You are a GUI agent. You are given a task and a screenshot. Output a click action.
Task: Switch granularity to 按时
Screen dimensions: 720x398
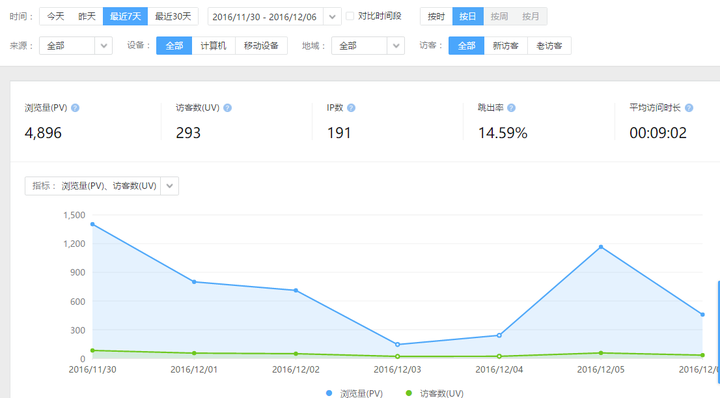coord(436,17)
